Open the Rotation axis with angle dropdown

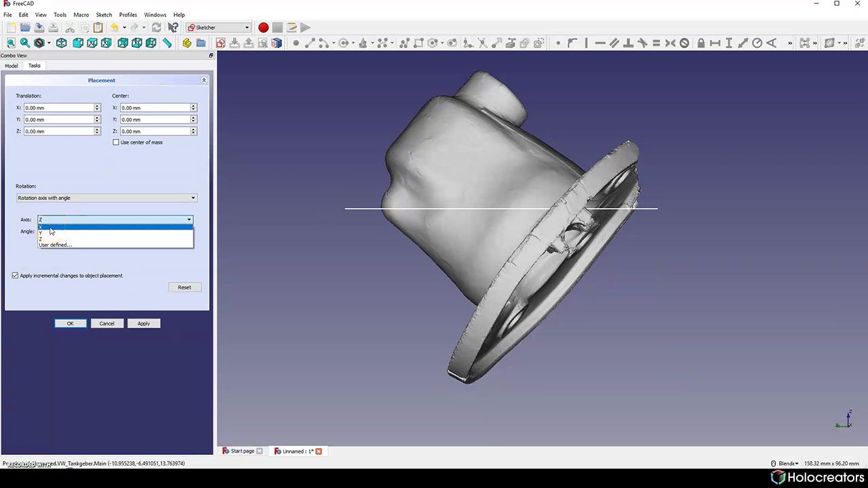pos(106,197)
